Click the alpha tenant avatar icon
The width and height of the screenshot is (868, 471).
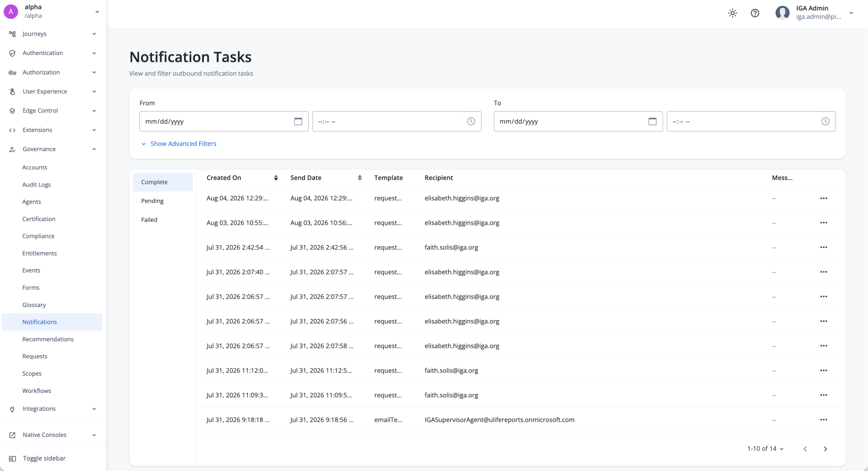coord(11,12)
